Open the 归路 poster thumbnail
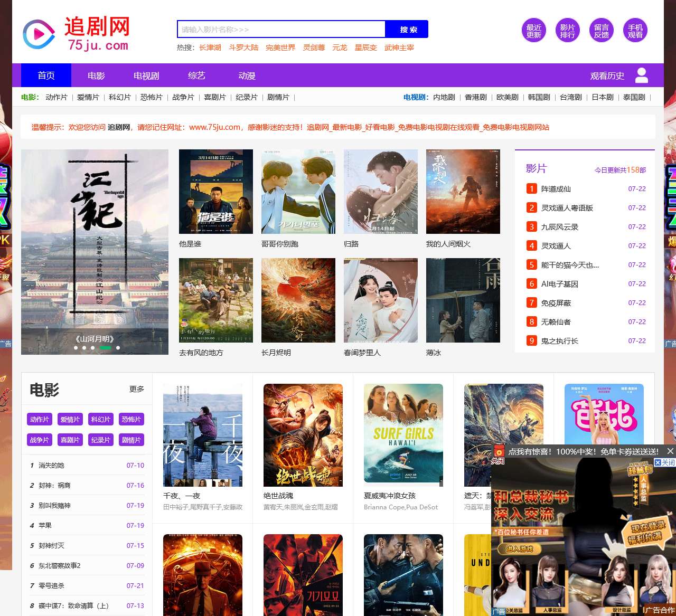Image resolution: width=676 pixels, height=616 pixels. click(381, 192)
